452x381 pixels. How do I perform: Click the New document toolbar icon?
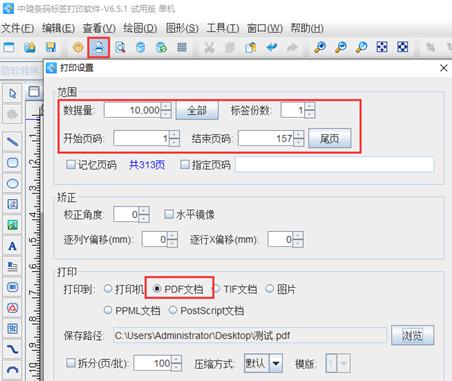tap(9, 47)
